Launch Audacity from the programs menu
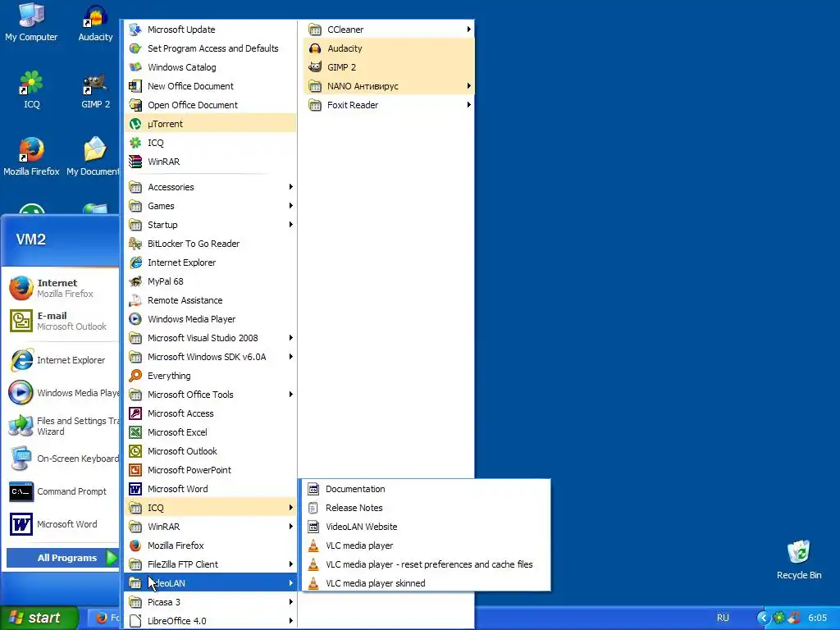This screenshot has height=630, width=840. point(388,48)
